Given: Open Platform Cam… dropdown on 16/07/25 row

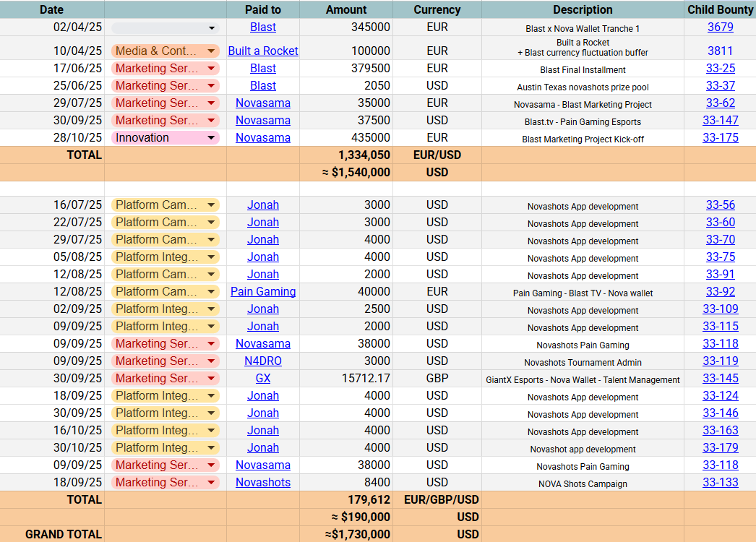Looking at the screenshot, I should point(166,205).
